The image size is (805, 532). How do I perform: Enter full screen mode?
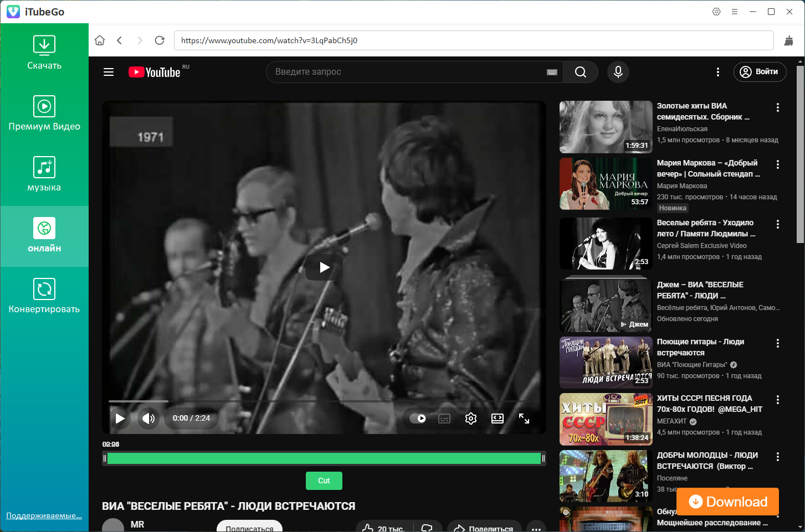click(524, 419)
